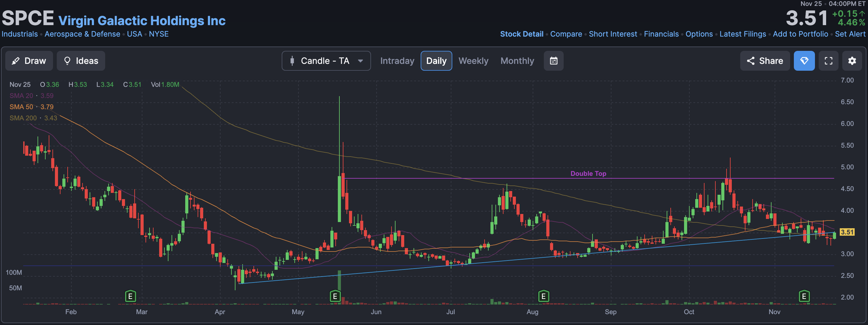Click the Ideas lightbulb button
The image size is (868, 325).
(81, 60)
